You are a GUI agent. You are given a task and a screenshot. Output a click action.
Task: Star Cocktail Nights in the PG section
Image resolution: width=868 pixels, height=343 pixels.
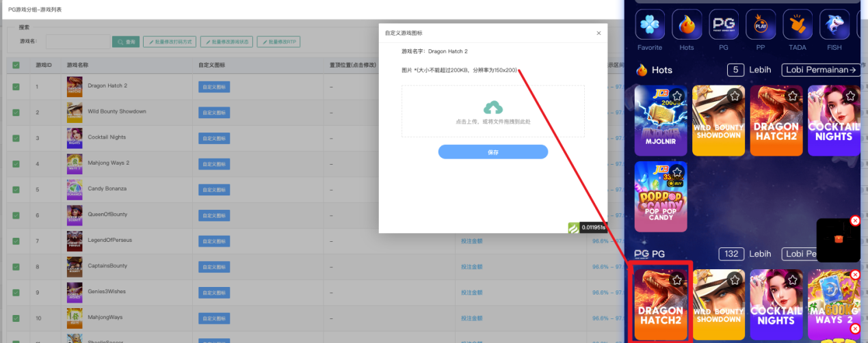793,279
